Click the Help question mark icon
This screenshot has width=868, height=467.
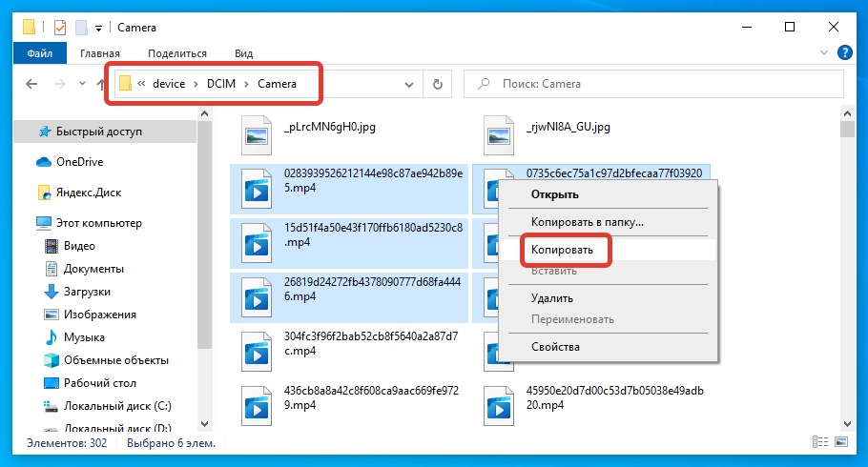coord(844,53)
